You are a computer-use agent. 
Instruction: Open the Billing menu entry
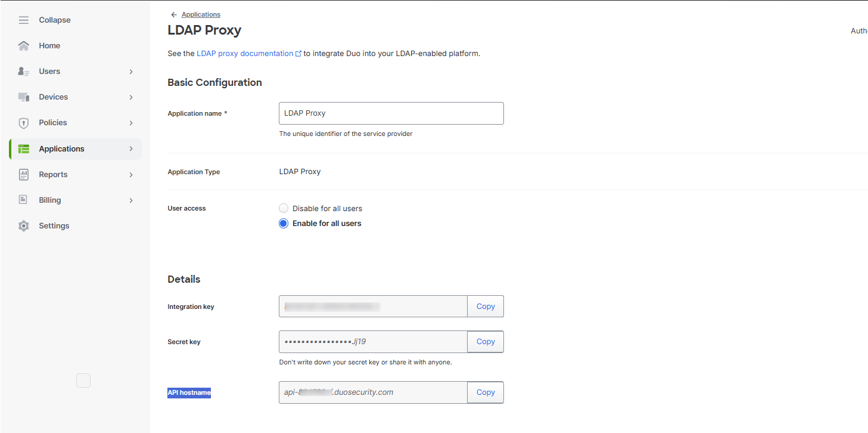pos(51,200)
